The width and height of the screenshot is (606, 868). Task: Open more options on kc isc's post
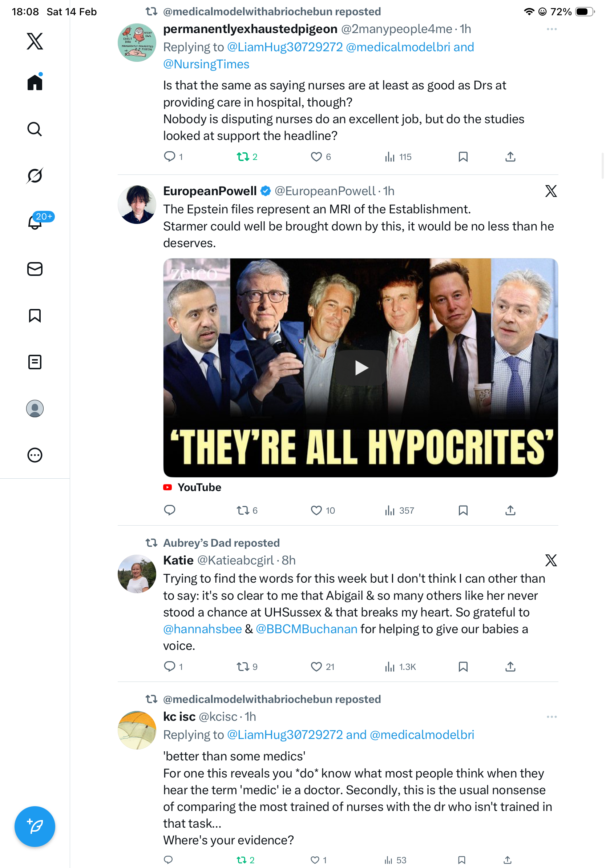551,717
